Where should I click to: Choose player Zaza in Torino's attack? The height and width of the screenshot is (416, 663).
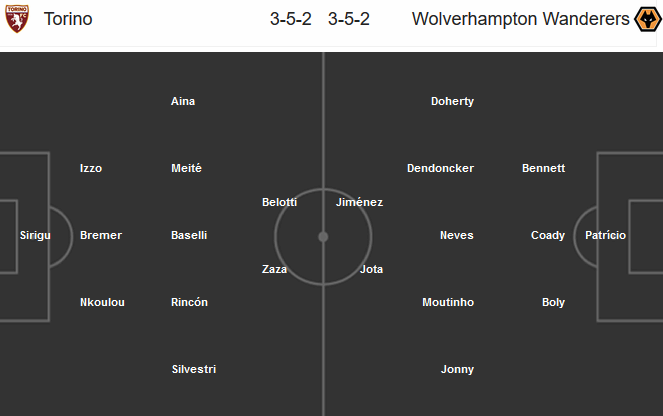[x=276, y=269]
